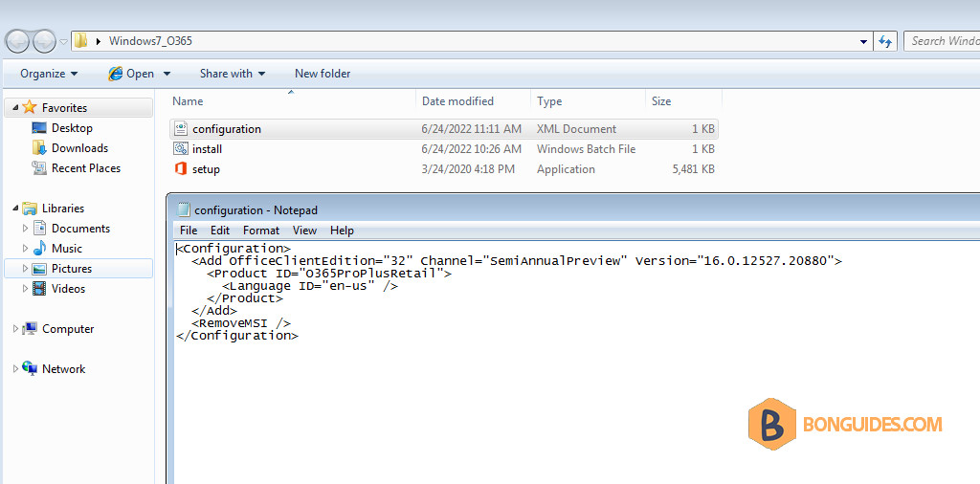
Task: Click the Notepad title bar icon
Action: point(184,209)
